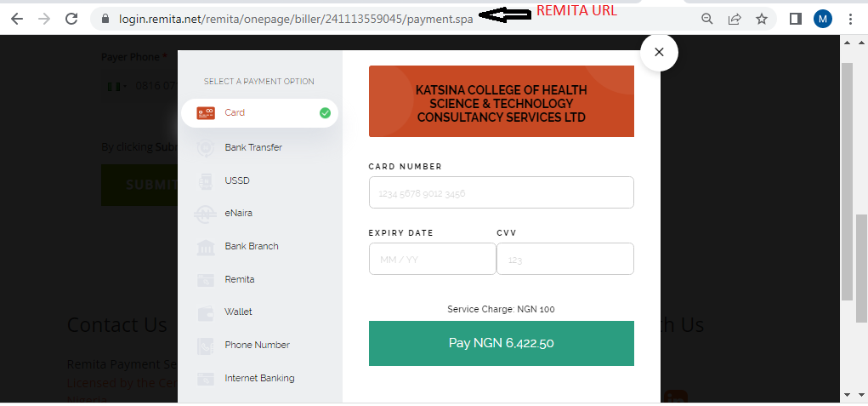Click the browser back arrow
Screen dimensions: 868x406
16,19
